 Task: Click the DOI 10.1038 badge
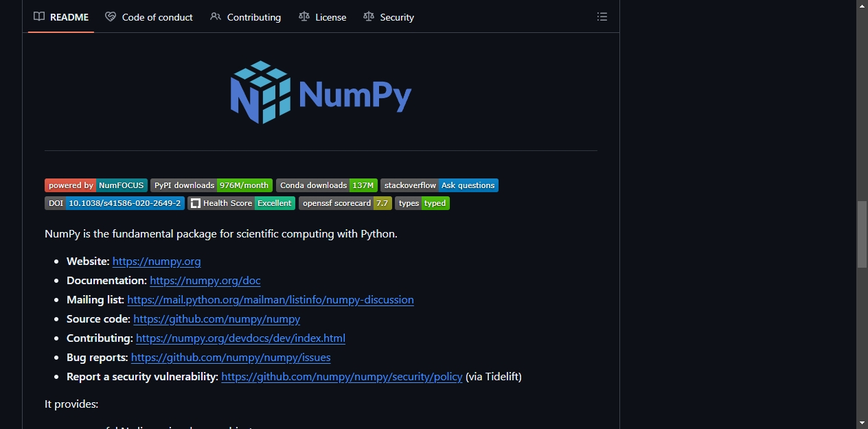[115, 203]
